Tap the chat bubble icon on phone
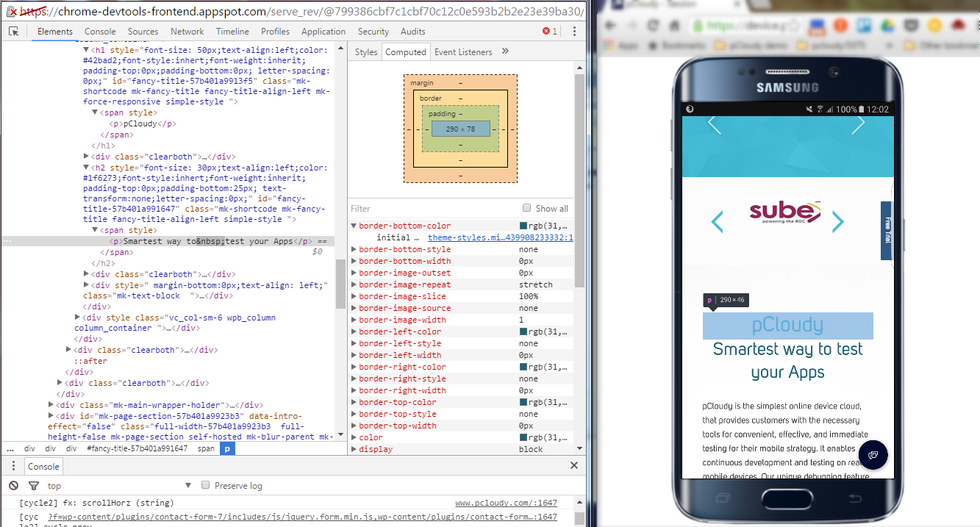 point(873,455)
